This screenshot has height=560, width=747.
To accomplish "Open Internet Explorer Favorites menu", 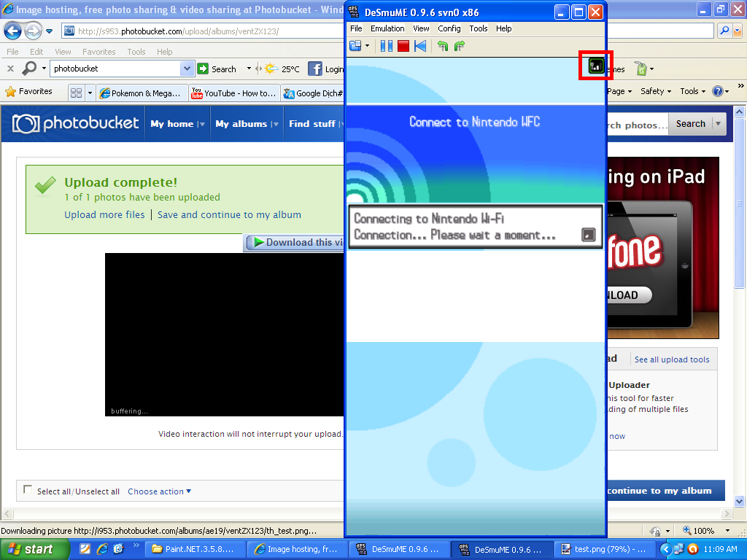I will coord(98,52).
